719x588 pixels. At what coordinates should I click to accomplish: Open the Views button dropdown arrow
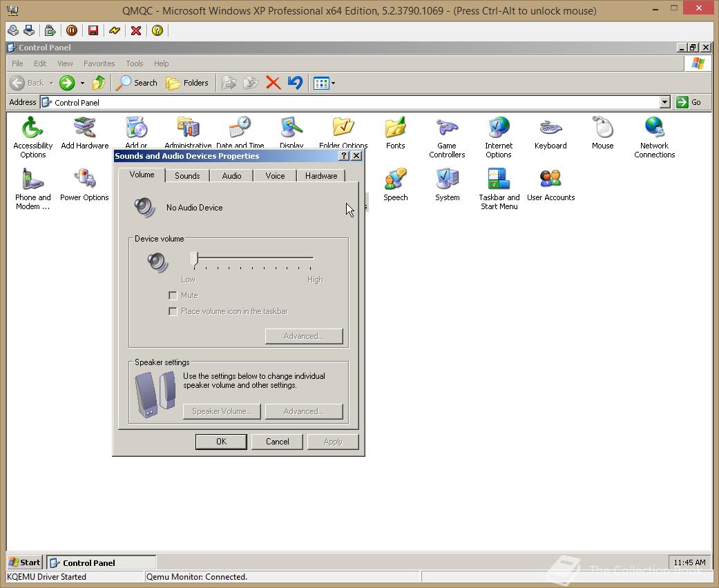334,83
